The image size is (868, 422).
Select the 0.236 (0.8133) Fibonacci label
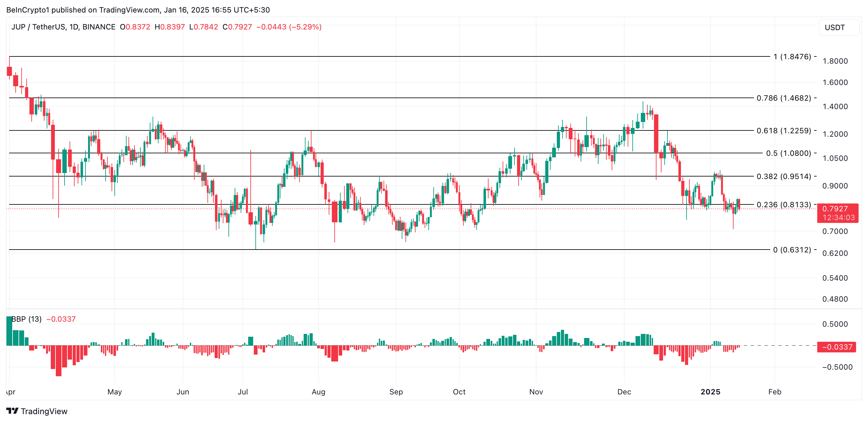(x=783, y=205)
